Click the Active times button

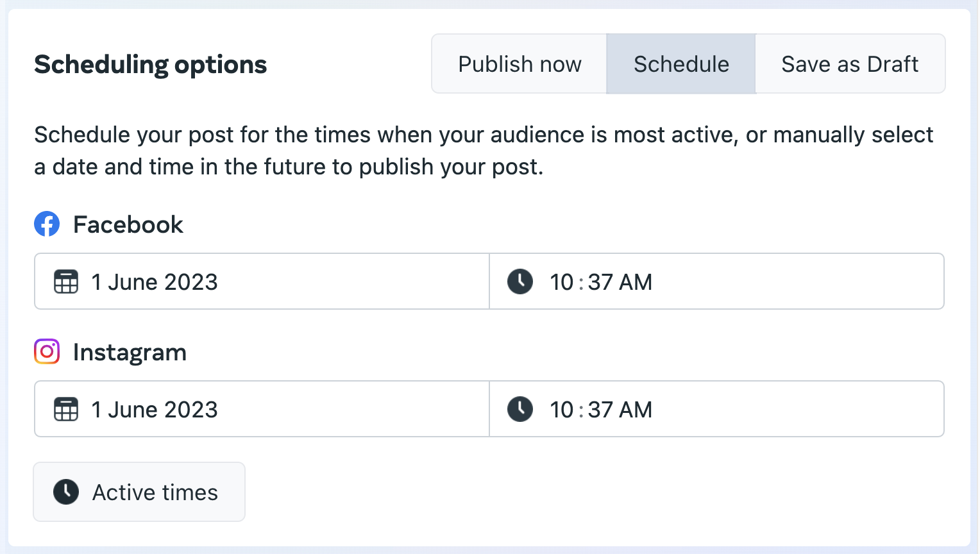coord(139,492)
